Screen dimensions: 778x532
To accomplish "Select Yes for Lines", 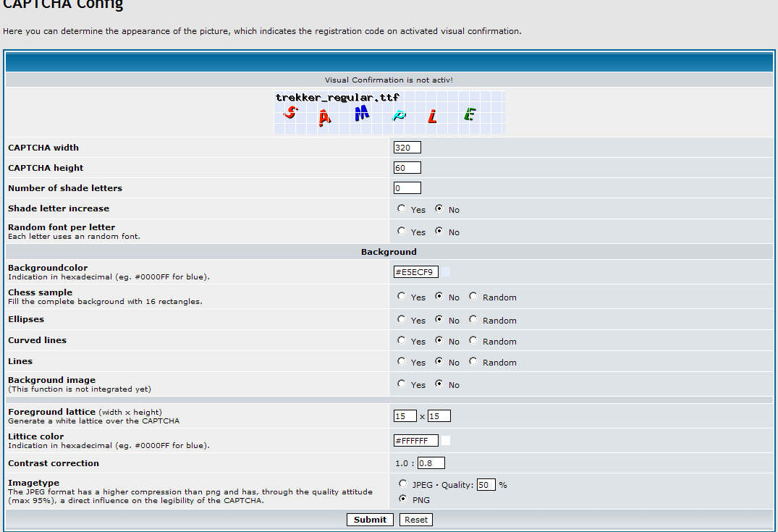I will (402, 362).
